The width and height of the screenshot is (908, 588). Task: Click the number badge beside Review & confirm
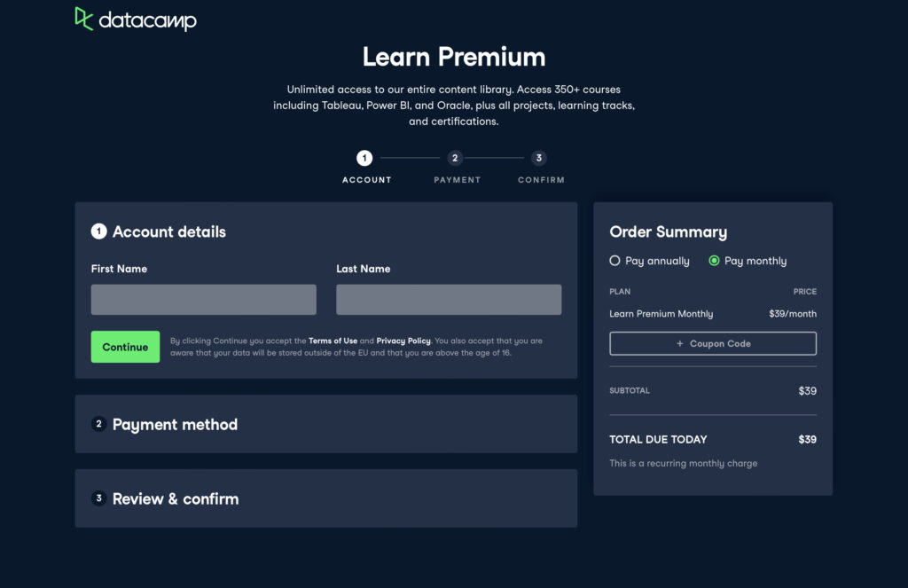point(99,498)
